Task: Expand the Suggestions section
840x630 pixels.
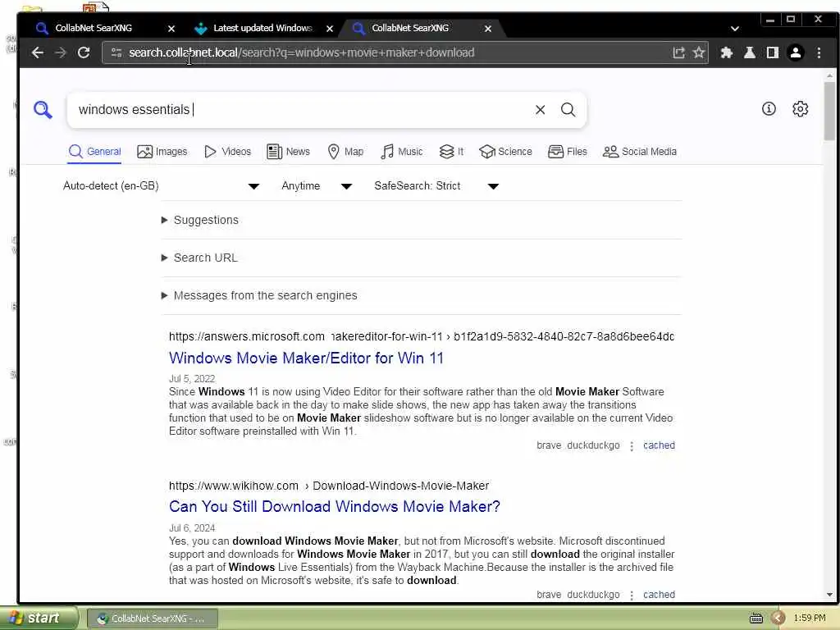Action: tap(200, 220)
